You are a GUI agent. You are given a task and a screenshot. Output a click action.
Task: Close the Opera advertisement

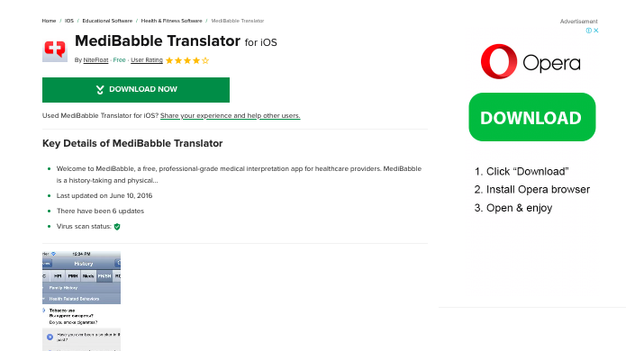coord(596,31)
